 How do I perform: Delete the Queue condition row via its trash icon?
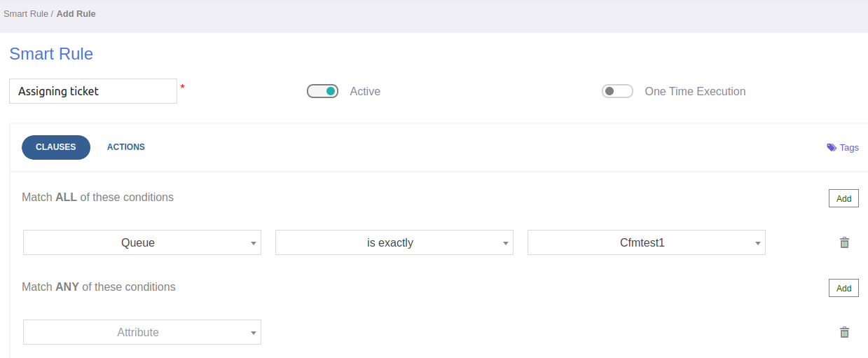point(844,242)
